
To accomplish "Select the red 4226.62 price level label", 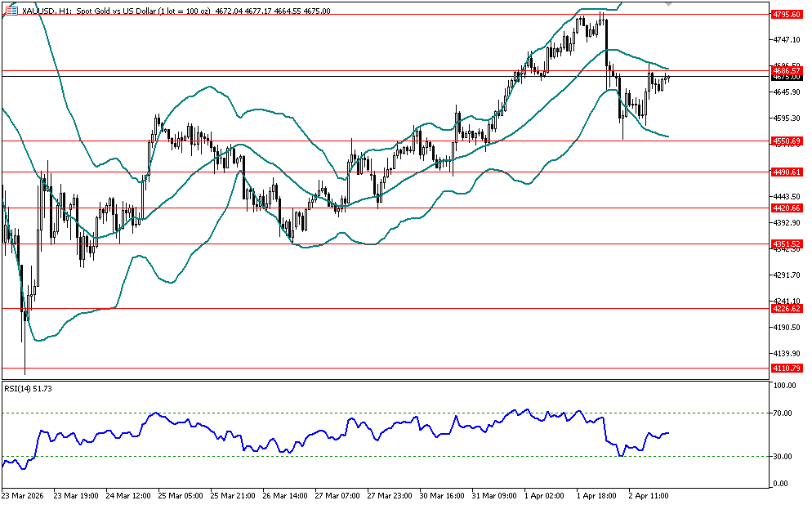I will (787, 309).
